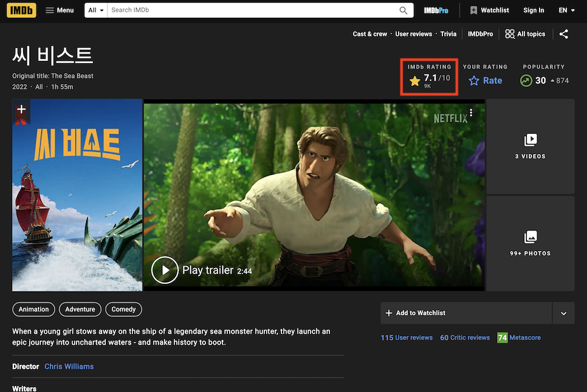The width and height of the screenshot is (587, 392).
Task: Open the Trivia link
Action: (x=448, y=34)
